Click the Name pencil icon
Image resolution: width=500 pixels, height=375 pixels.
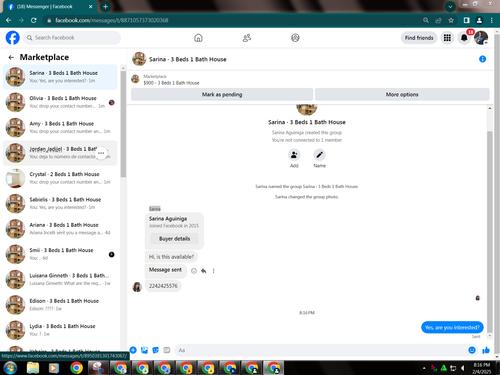[319, 155]
